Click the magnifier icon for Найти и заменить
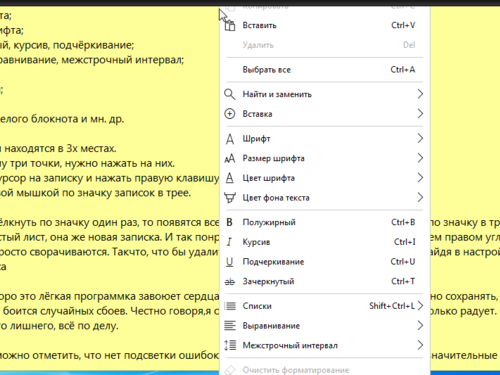Image resolution: width=500 pixels, height=375 pixels. coord(229,94)
